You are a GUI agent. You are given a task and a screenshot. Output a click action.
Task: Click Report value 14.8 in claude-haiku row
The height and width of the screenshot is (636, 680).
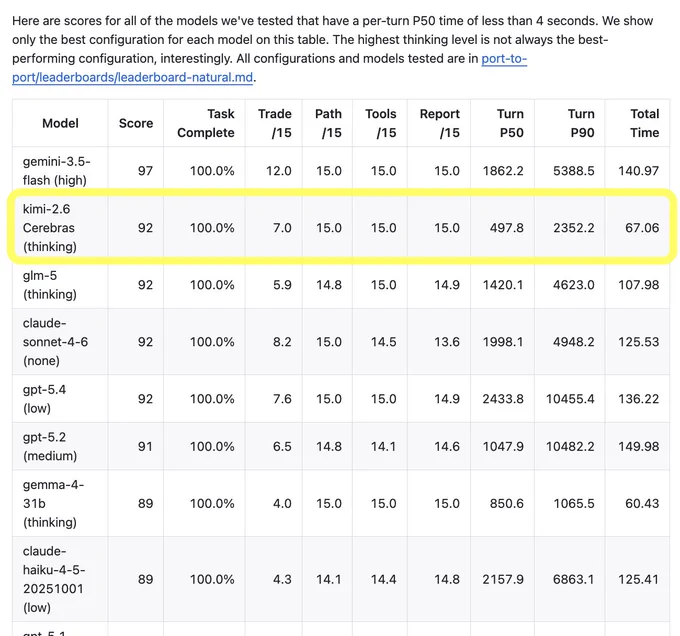pos(447,579)
